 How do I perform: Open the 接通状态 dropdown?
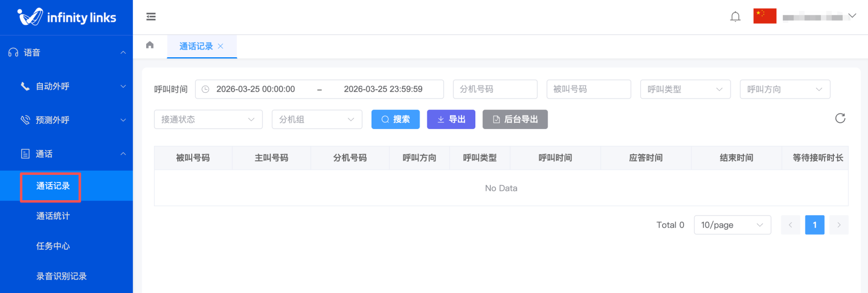208,120
